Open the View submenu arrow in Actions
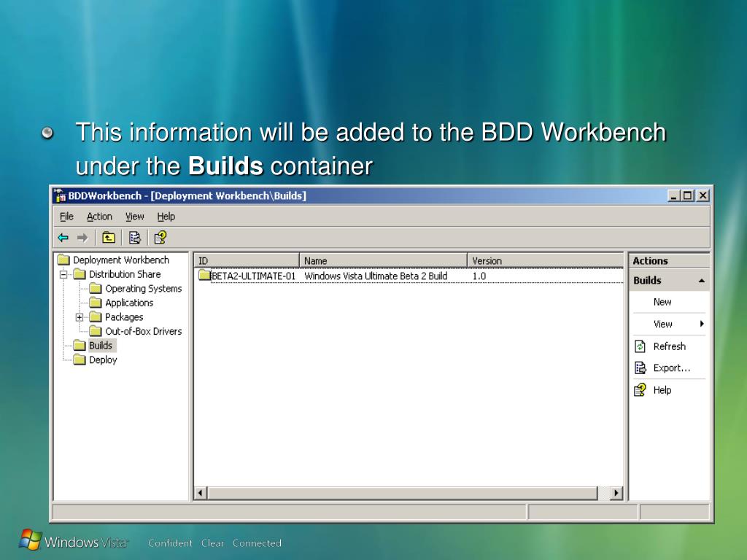 (x=702, y=324)
